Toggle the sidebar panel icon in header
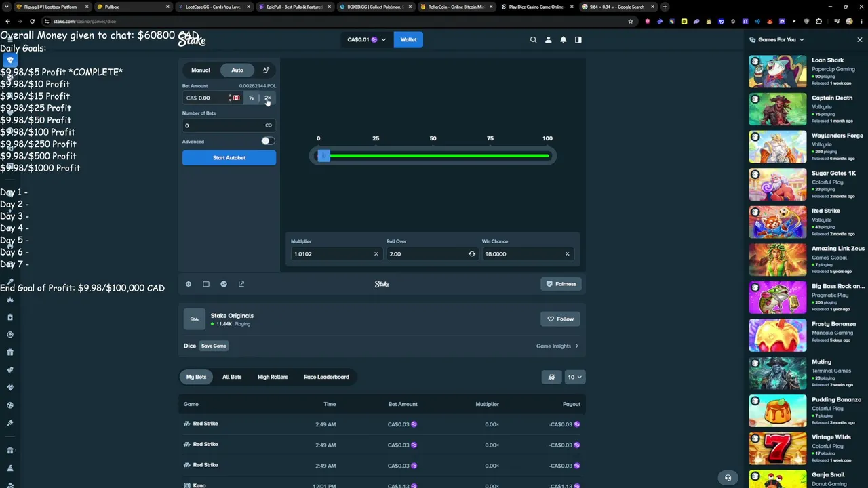This screenshot has width=868, height=488. point(578,39)
